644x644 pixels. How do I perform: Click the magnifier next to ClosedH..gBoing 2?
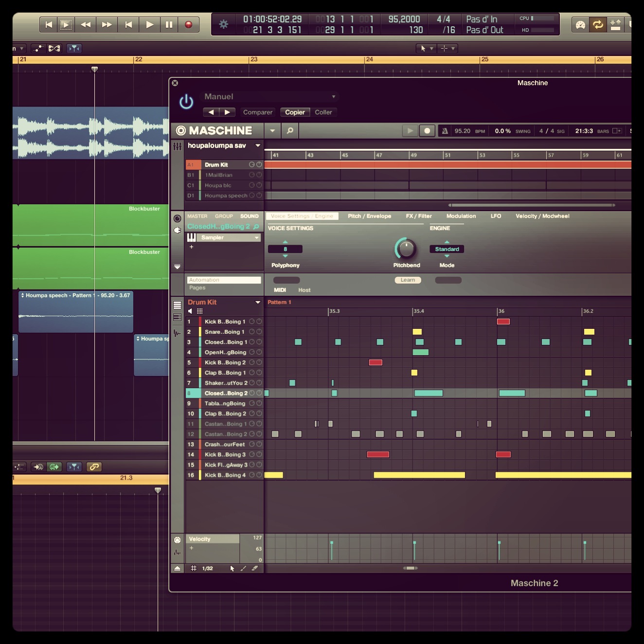click(256, 227)
